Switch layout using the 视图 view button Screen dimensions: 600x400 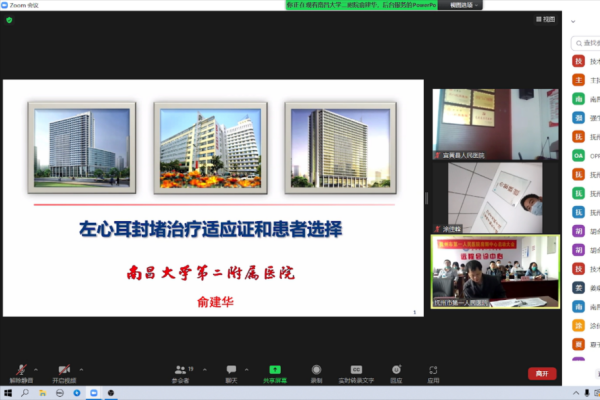[546, 19]
